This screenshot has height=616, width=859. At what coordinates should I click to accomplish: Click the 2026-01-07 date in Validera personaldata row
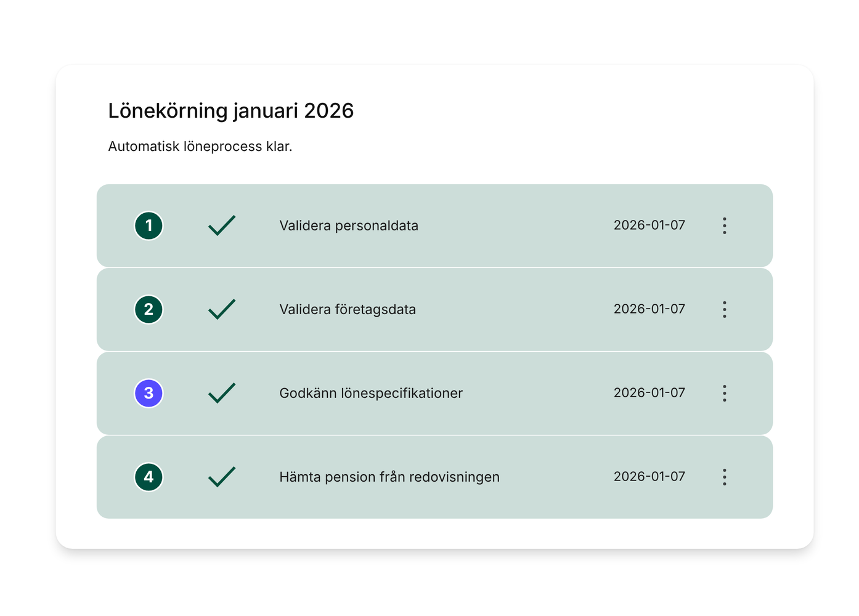[x=649, y=225]
